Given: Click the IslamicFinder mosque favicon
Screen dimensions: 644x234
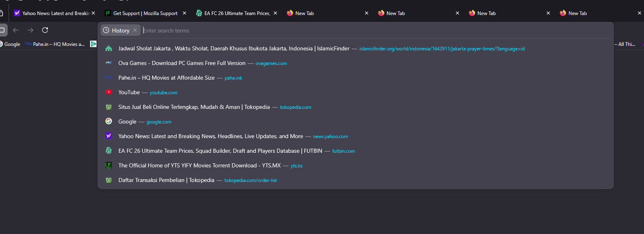Looking at the screenshot, I should 109,48.
